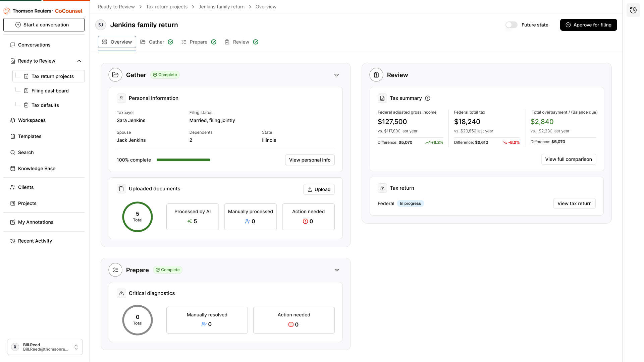This screenshot has width=644, height=362.
Task: Click the Tax summary help question icon
Action: [428, 98]
